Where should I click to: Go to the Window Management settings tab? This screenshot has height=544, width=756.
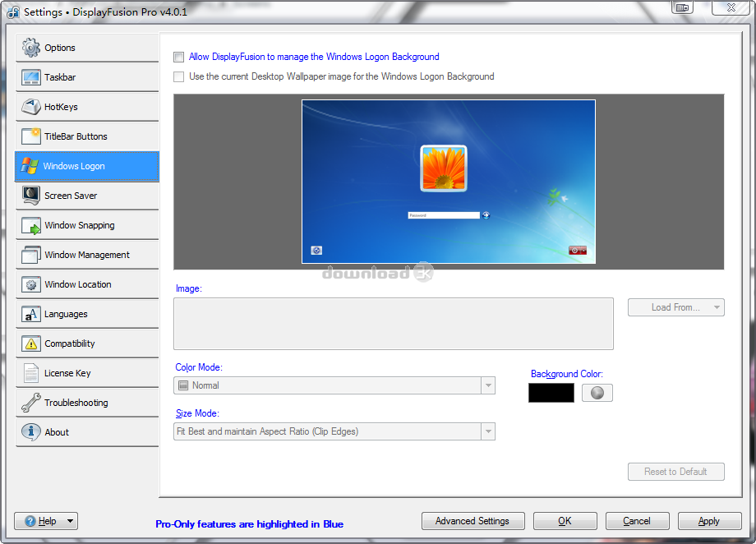pos(87,255)
